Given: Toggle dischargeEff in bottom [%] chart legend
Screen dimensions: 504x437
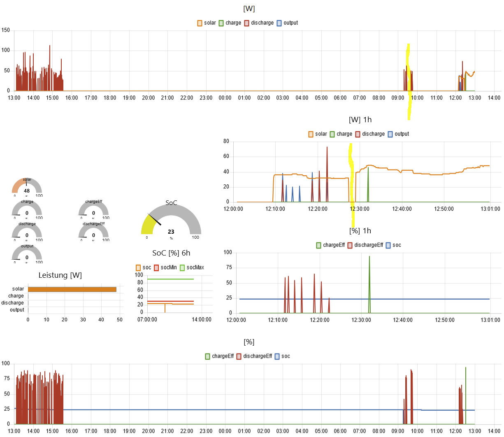Looking at the screenshot, I should [254, 356].
